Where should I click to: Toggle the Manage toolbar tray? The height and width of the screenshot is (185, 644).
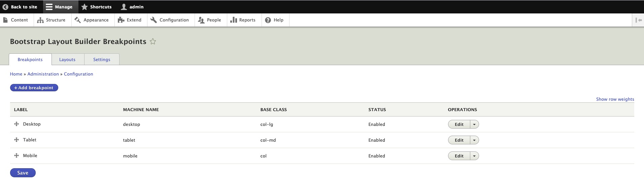click(59, 7)
